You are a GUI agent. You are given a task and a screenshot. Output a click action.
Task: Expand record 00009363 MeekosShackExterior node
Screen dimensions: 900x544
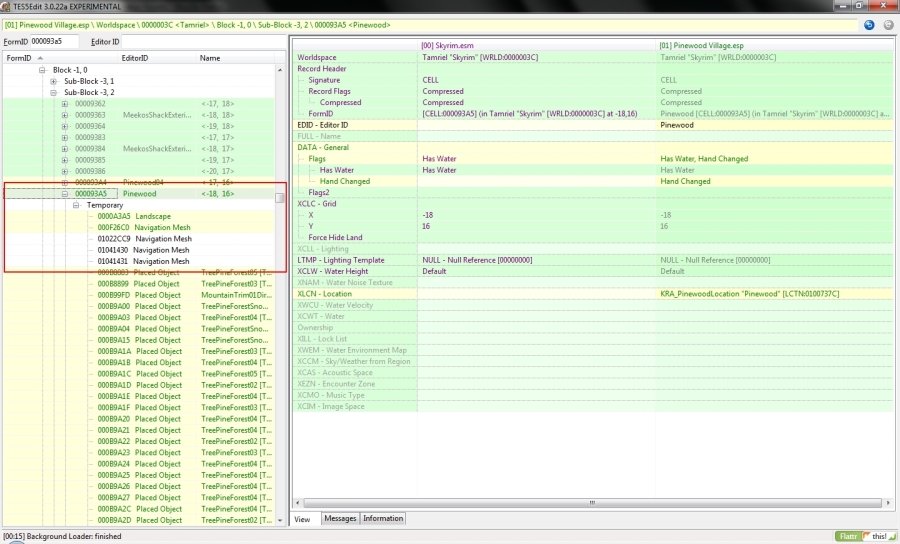[x=65, y=115]
